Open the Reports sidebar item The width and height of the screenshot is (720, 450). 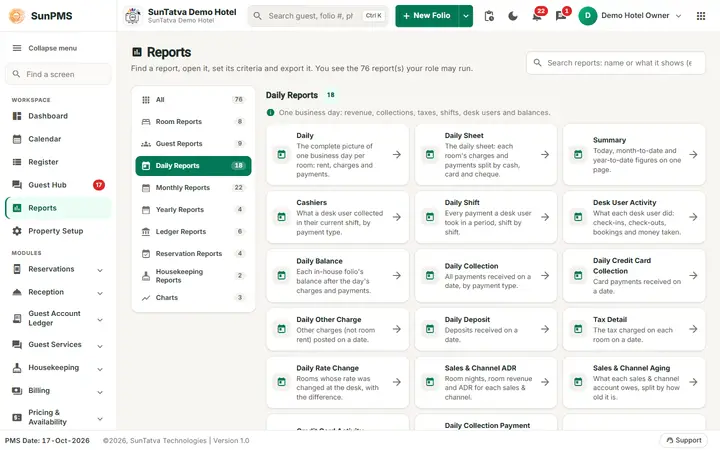(58, 208)
